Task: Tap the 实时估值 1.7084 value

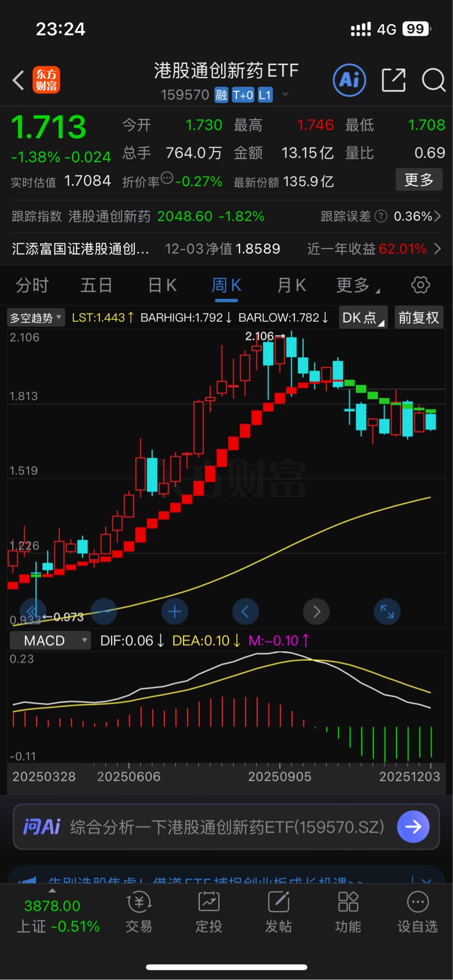Action: (x=61, y=181)
